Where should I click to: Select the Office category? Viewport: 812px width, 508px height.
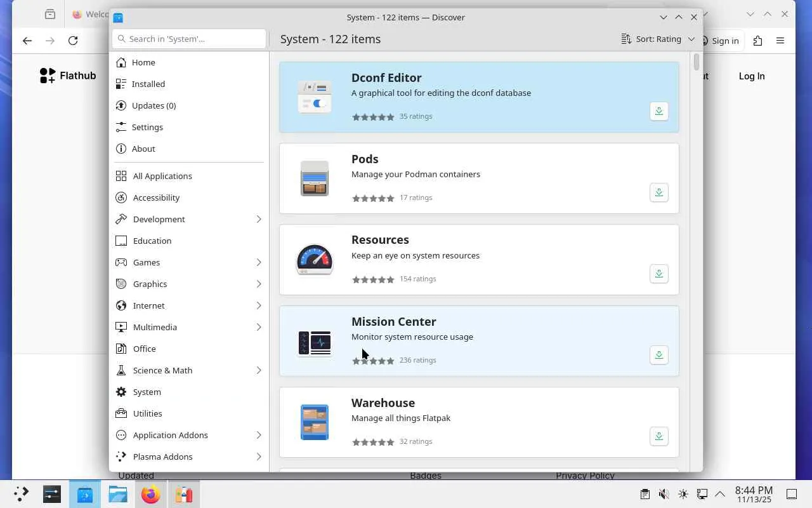point(189,349)
